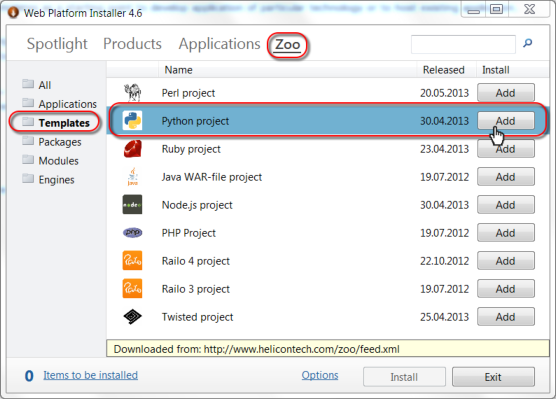Click the 25.04.2013 release date
This screenshot has width=556, height=399.
[x=444, y=317]
